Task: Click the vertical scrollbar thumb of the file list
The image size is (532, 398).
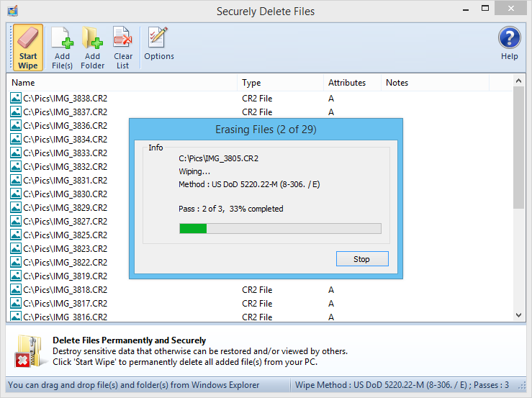Action: point(518,148)
